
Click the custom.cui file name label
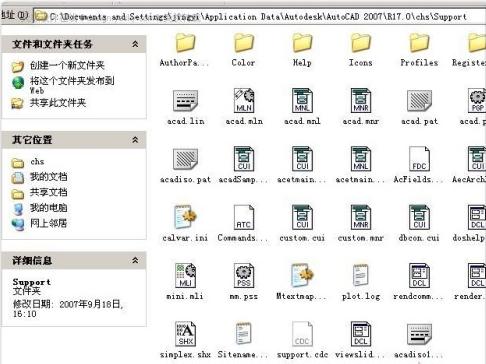[302, 238]
